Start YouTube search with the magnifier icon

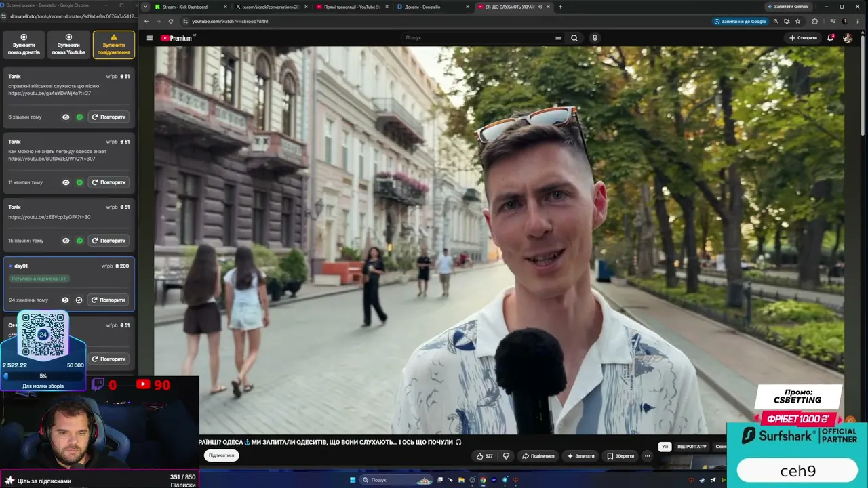(574, 38)
